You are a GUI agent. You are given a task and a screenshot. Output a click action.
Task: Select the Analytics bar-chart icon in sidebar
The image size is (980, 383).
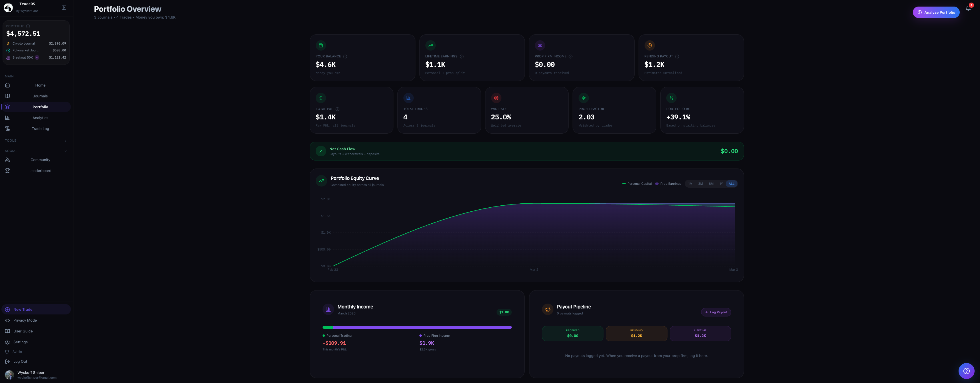coord(8,117)
